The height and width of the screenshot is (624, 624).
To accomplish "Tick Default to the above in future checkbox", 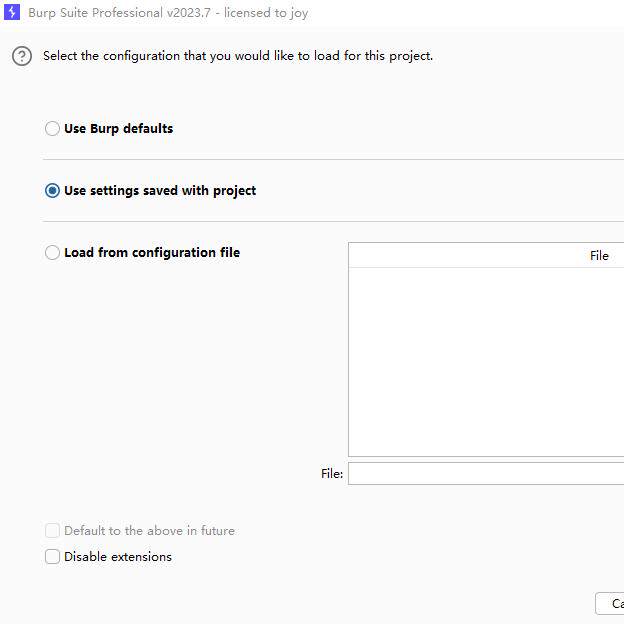I will [52, 531].
